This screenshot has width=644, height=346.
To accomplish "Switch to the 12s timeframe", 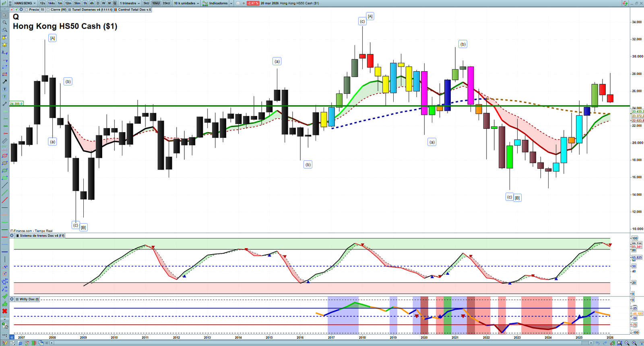I will [42, 3].
